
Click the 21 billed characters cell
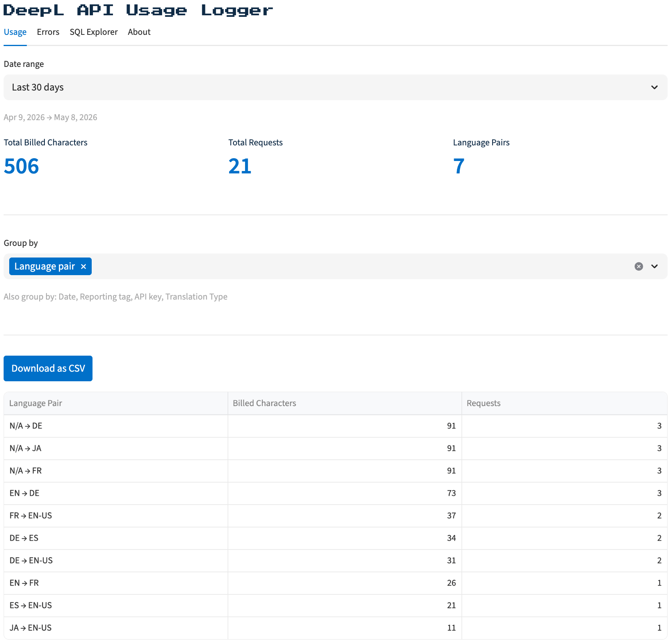345,606
